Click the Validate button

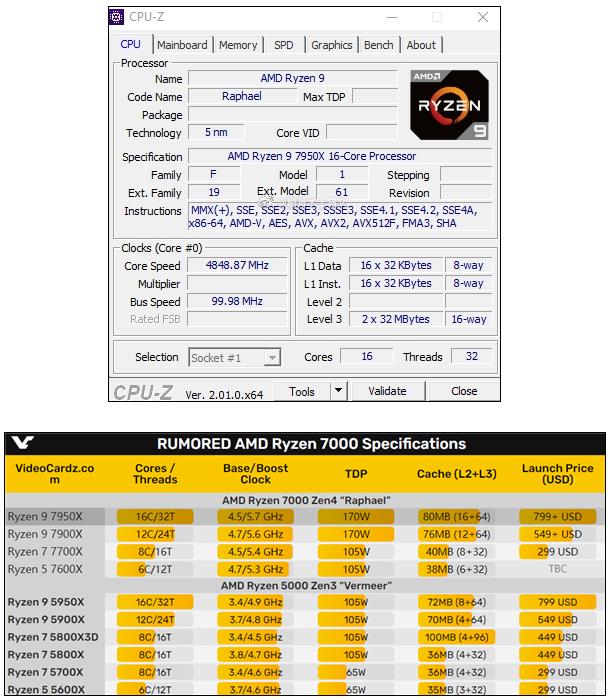click(x=387, y=391)
